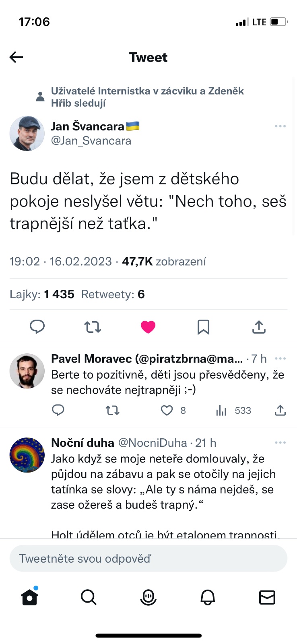Open the Spaces microphone tab
297x644 pixels.
148,597
